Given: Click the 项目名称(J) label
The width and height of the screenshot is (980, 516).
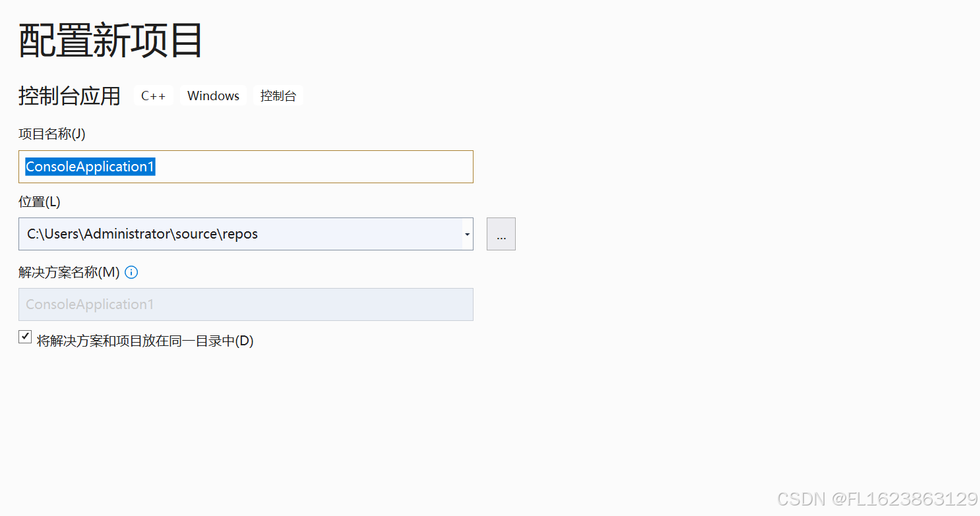Looking at the screenshot, I should coord(52,134).
